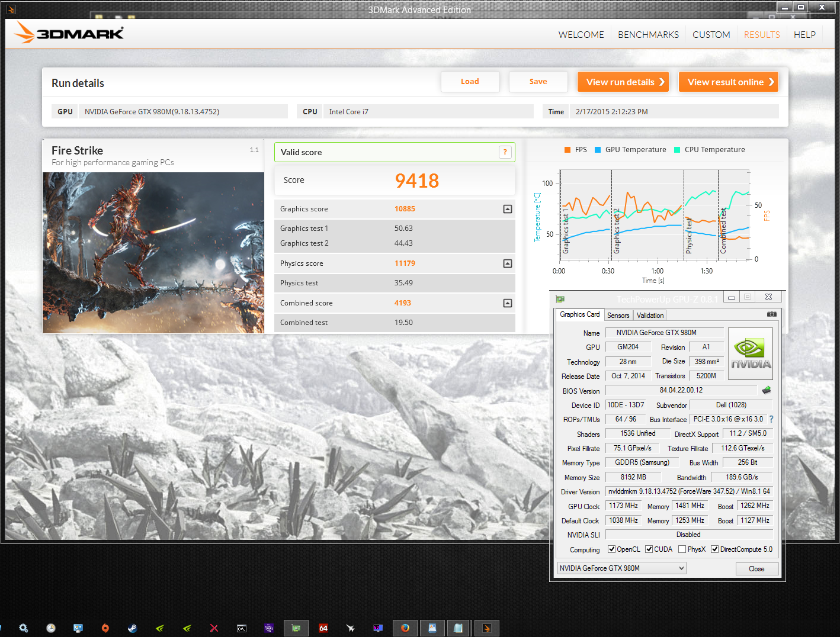Open Command Prompt from the taskbar
The width and height of the screenshot is (840, 637).
242,628
